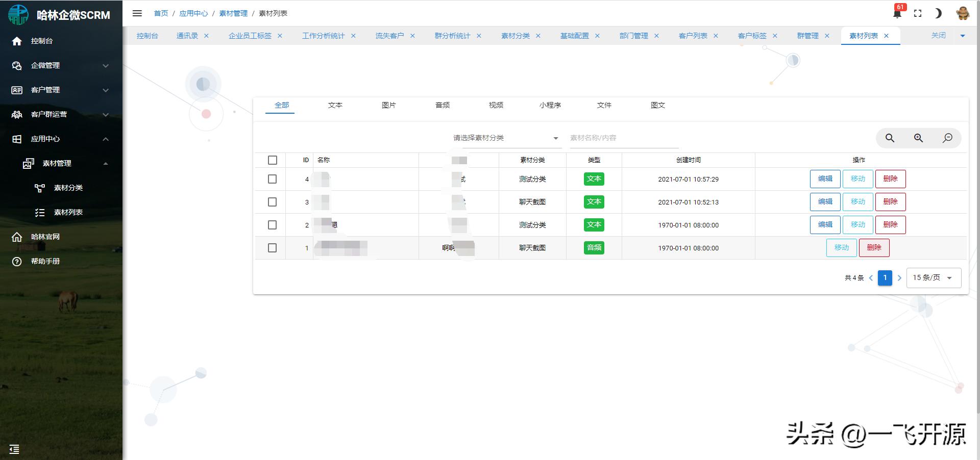This screenshot has height=460, width=980.
Task: Switch to the 客户列表 workspace tab
Action: coord(693,36)
